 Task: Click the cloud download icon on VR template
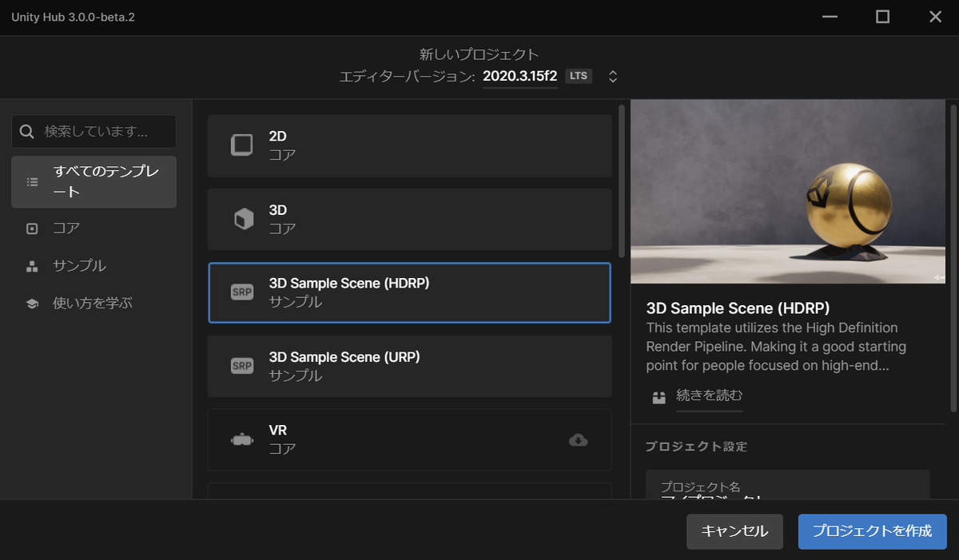pos(578,439)
